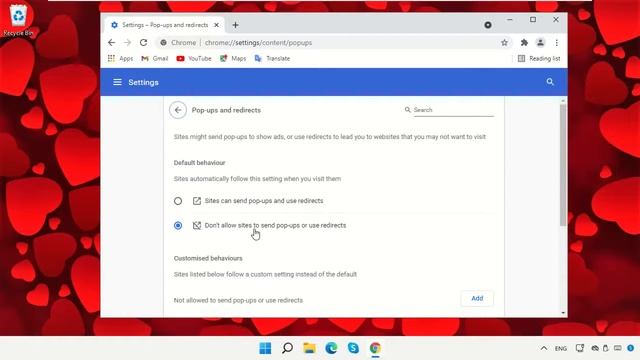Bookmark this page with the star icon
This screenshot has width=640, height=360.
coord(504,42)
